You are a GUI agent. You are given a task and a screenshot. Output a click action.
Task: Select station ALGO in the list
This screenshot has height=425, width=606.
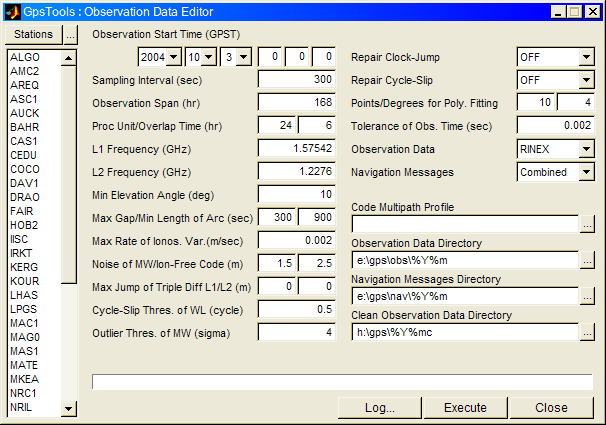click(24, 58)
